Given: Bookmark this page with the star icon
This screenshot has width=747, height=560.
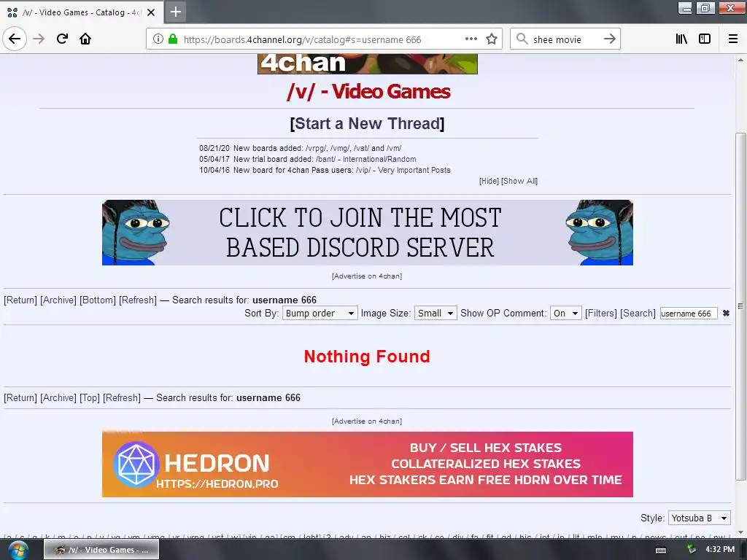Looking at the screenshot, I should tap(492, 39).
